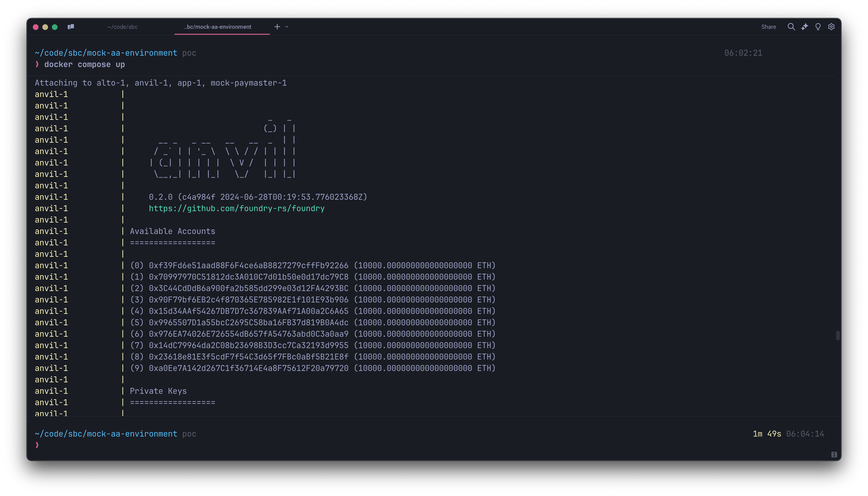Open the settings gear icon
Image resolution: width=868 pixels, height=496 pixels.
pos(831,27)
